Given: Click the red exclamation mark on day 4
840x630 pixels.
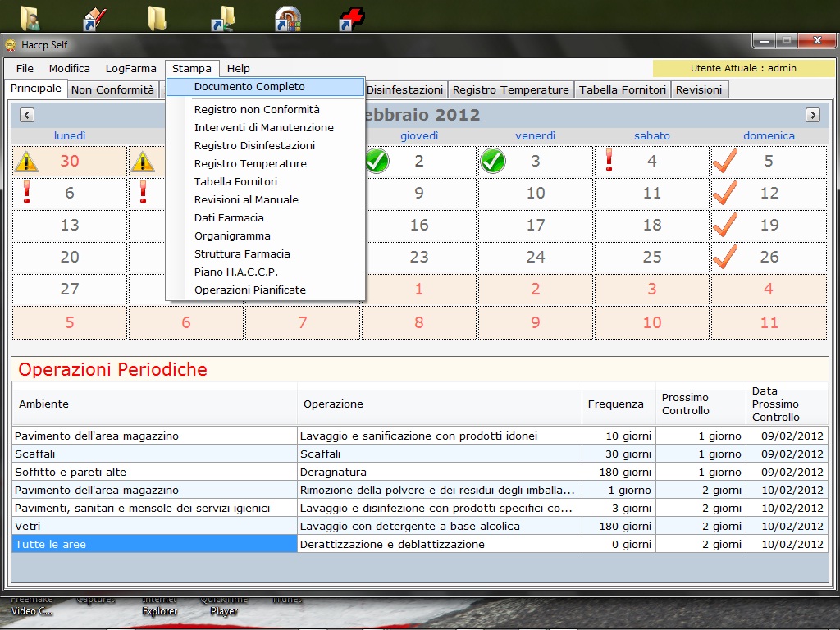Looking at the screenshot, I should tap(609, 160).
